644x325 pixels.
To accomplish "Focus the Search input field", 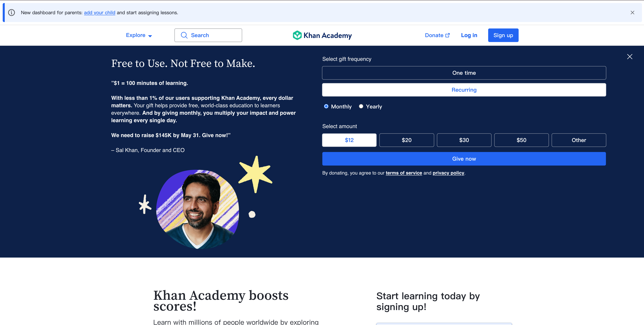I will click(x=208, y=35).
